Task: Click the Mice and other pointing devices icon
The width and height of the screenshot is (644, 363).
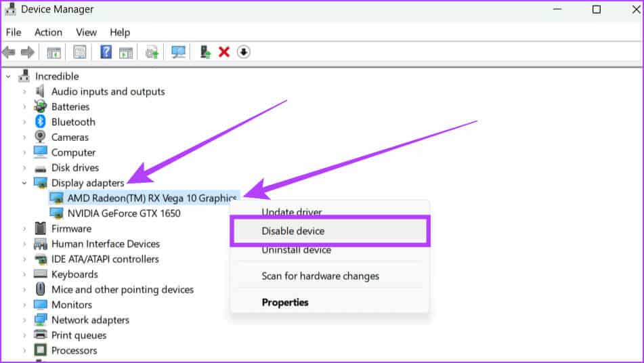Action: point(40,289)
